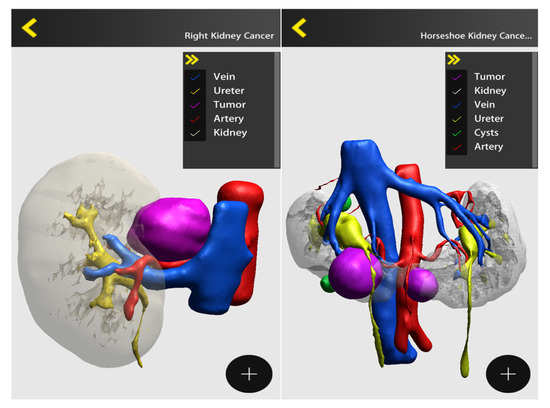The width and height of the screenshot is (550, 408).
Task: Select the Tumor label in Horseshoe legend
Action: [489, 76]
